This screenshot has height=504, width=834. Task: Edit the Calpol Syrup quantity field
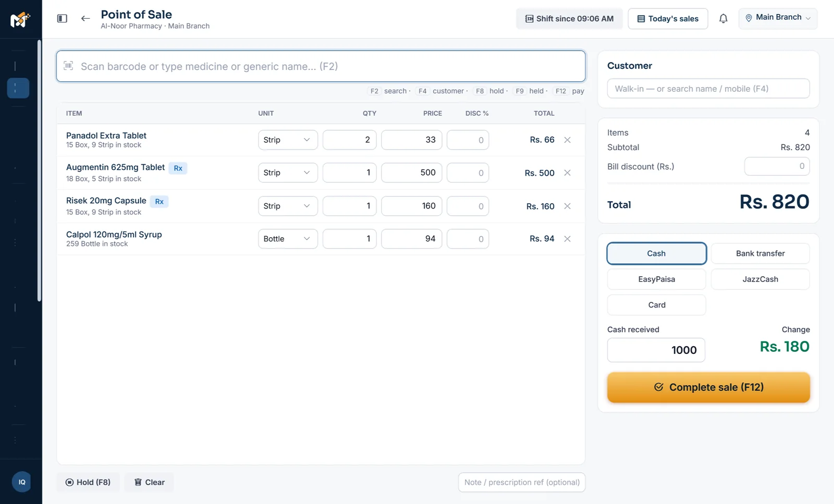[349, 239]
